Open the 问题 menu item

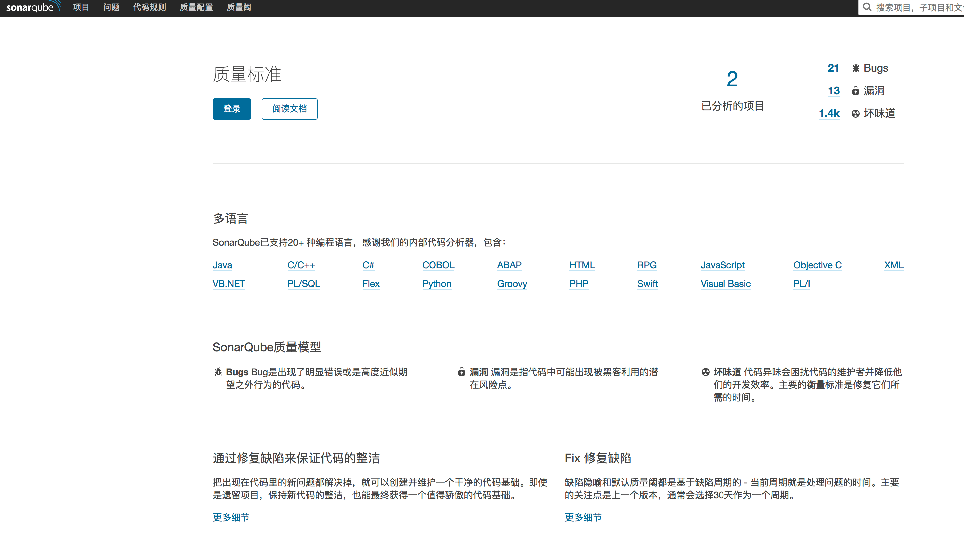pos(111,7)
